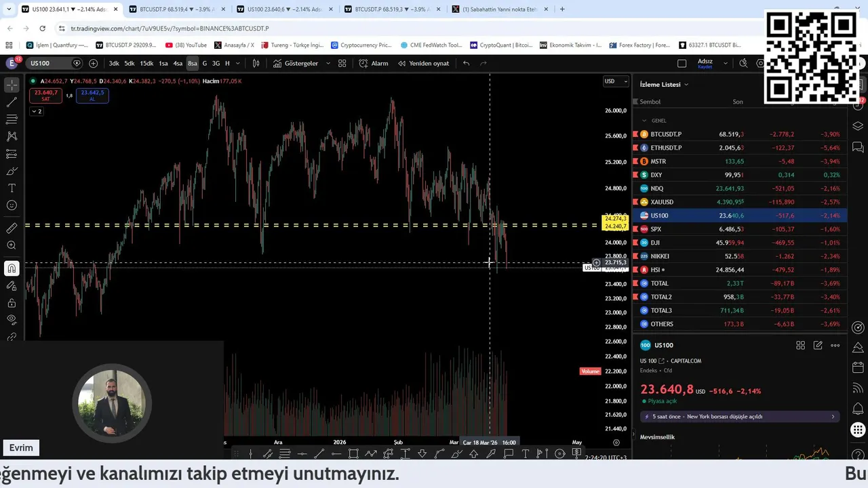Select the ruler measure tool

12,228
